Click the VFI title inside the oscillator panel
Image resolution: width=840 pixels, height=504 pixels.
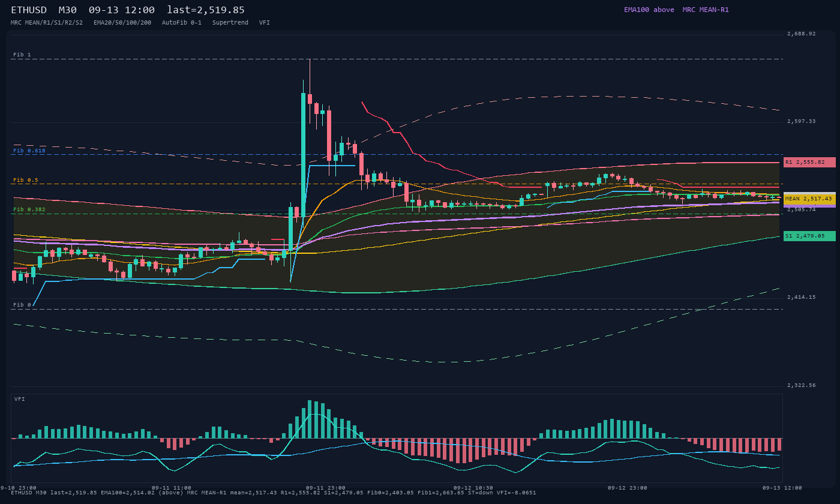(x=20, y=399)
